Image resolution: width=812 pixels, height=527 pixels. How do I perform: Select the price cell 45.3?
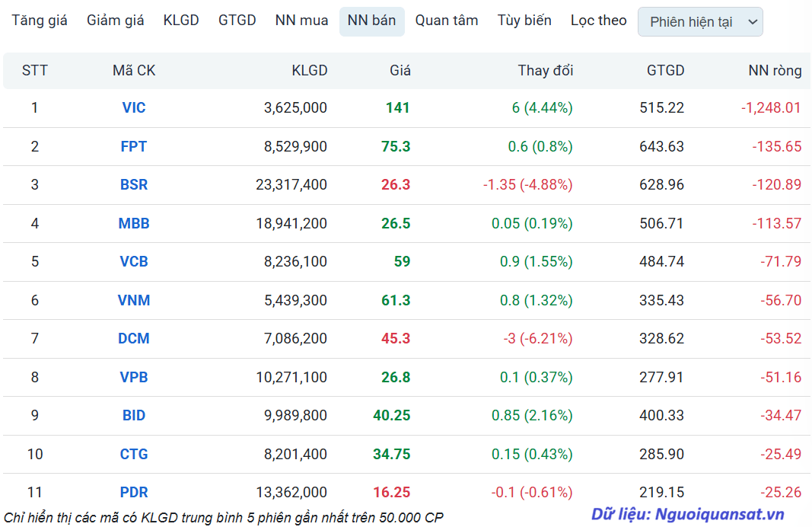click(396, 338)
